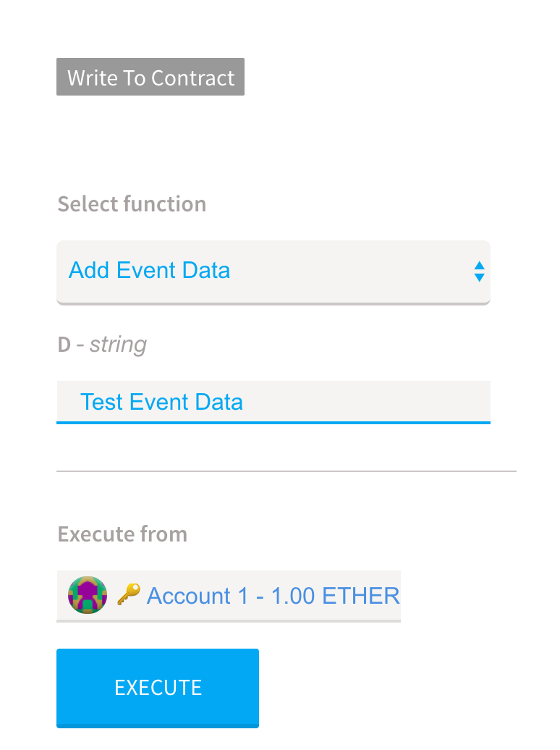Click Account 1 - 1.00 ETHER text

coord(273,596)
